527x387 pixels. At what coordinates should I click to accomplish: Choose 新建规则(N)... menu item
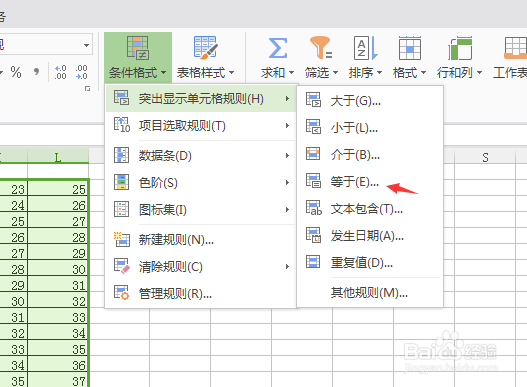tap(201, 240)
